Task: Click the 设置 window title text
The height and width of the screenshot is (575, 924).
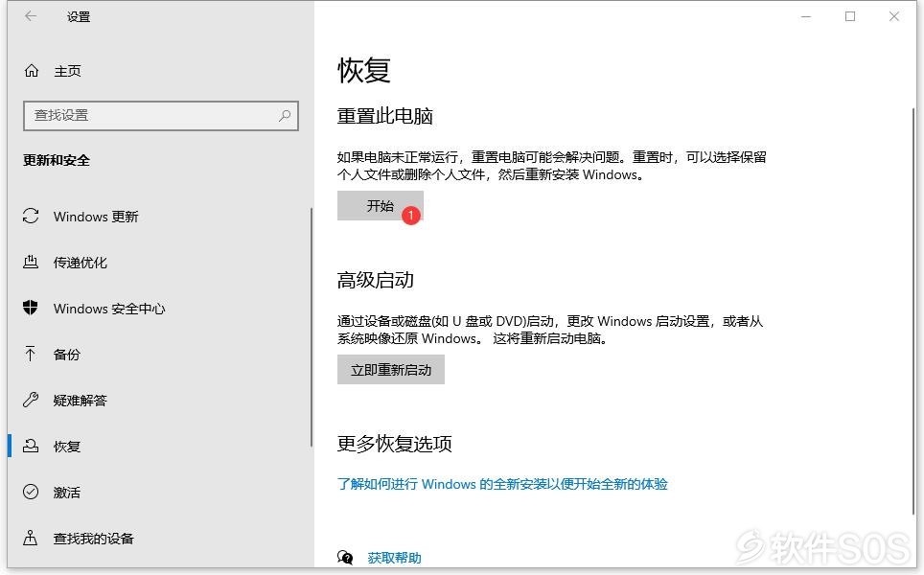Action: [79, 17]
